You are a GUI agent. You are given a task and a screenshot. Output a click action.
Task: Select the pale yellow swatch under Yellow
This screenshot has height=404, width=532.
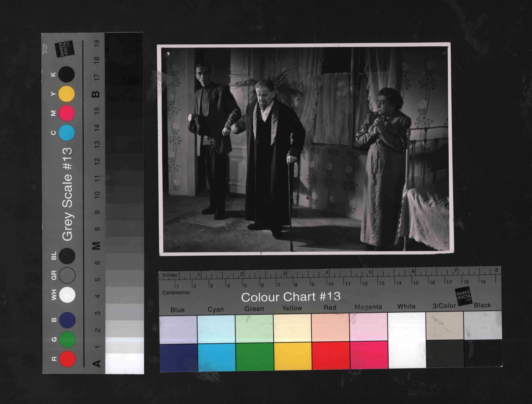point(292,328)
